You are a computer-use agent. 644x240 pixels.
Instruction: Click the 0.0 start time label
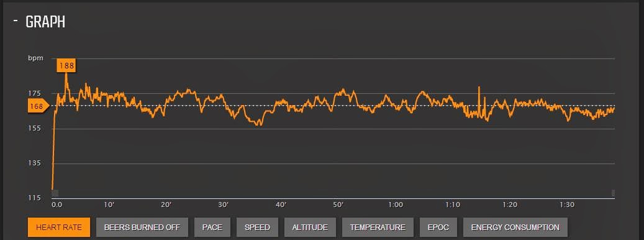tap(57, 205)
